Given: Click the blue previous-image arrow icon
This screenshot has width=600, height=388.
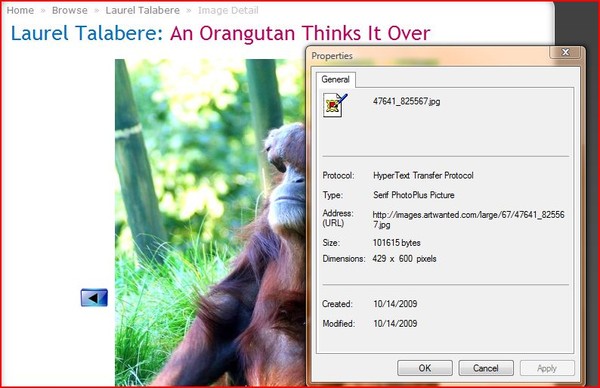Looking at the screenshot, I should [94, 298].
